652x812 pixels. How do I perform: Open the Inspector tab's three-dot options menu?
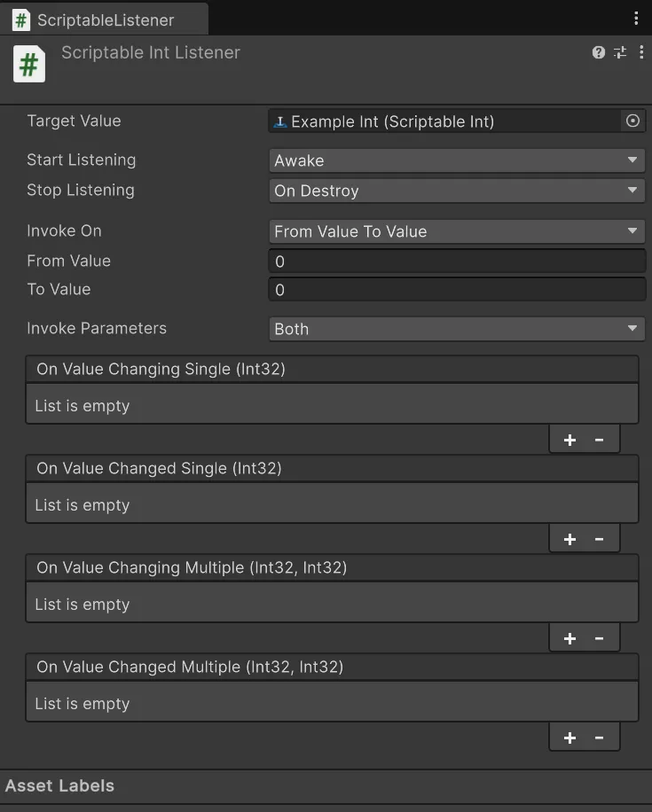coord(636,19)
